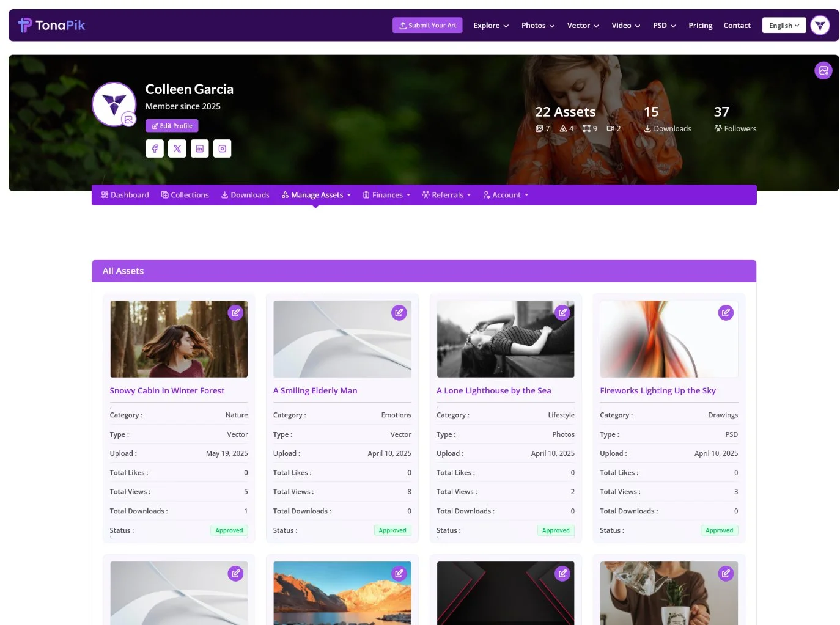Open A Lone Lighthouse by the Sea link
This screenshot has height=625, width=840.
[x=493, y=391]
